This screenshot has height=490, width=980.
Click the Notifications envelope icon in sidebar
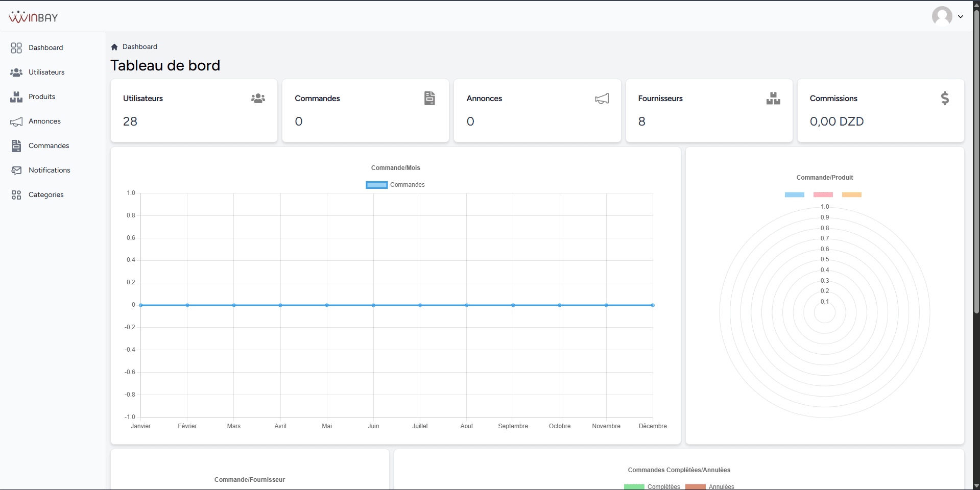coord(16,170)
